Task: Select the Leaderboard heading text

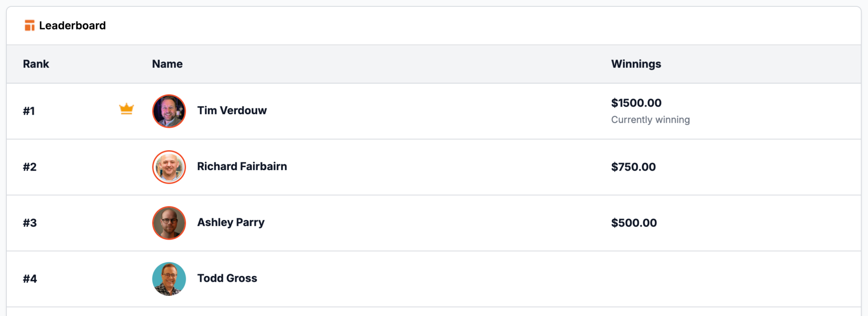Action: coord(72,26)
